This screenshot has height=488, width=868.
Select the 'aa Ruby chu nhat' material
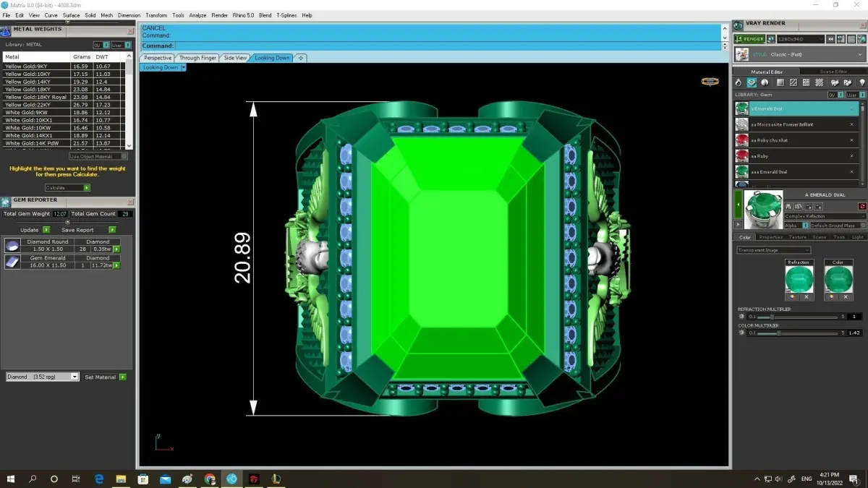797,140
